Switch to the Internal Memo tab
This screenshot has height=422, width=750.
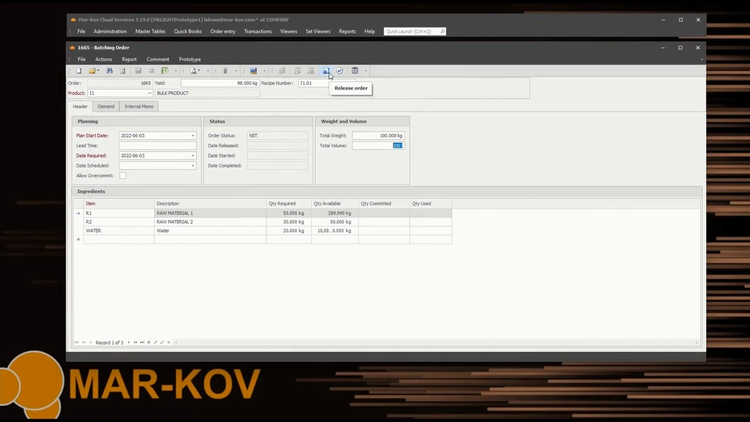click(x=139, y=107)
